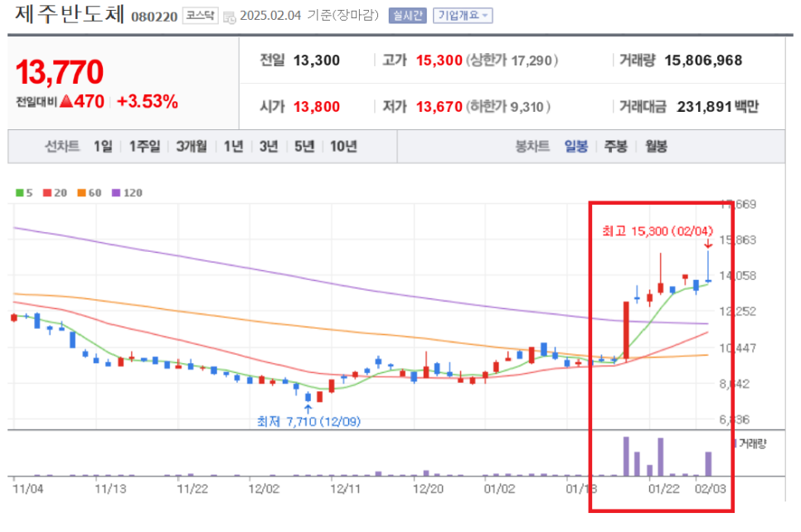801x532 pixels.
Task: Click the 상한가 17,290 upper limit text
Action: tap(512, 60)
